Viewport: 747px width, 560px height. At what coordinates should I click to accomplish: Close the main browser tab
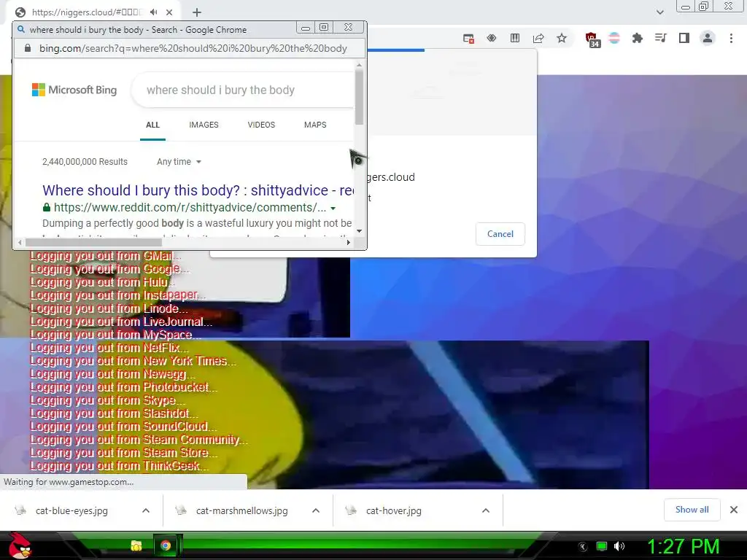coord(169,12)
